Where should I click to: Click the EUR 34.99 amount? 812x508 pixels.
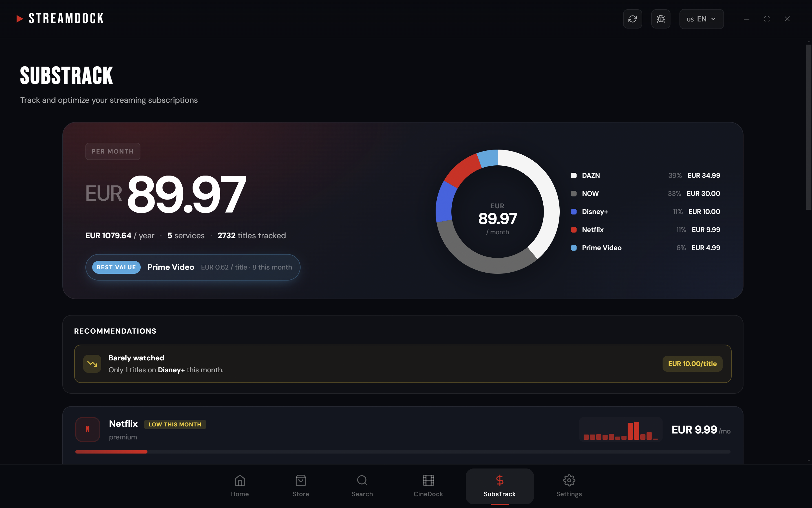point(704,175)
